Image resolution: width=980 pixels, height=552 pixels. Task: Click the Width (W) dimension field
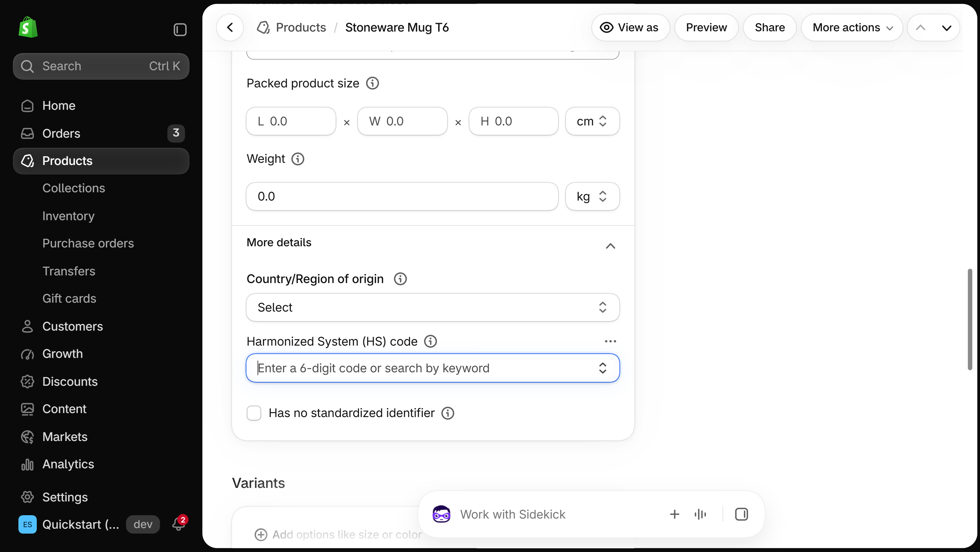click(x=403, y=121)
